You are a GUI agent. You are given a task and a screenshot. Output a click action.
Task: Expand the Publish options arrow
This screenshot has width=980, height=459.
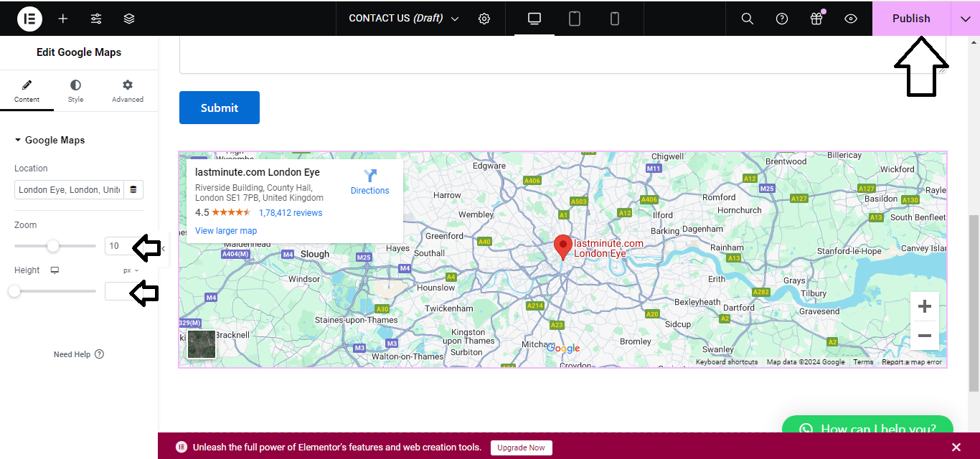point(965,19)
